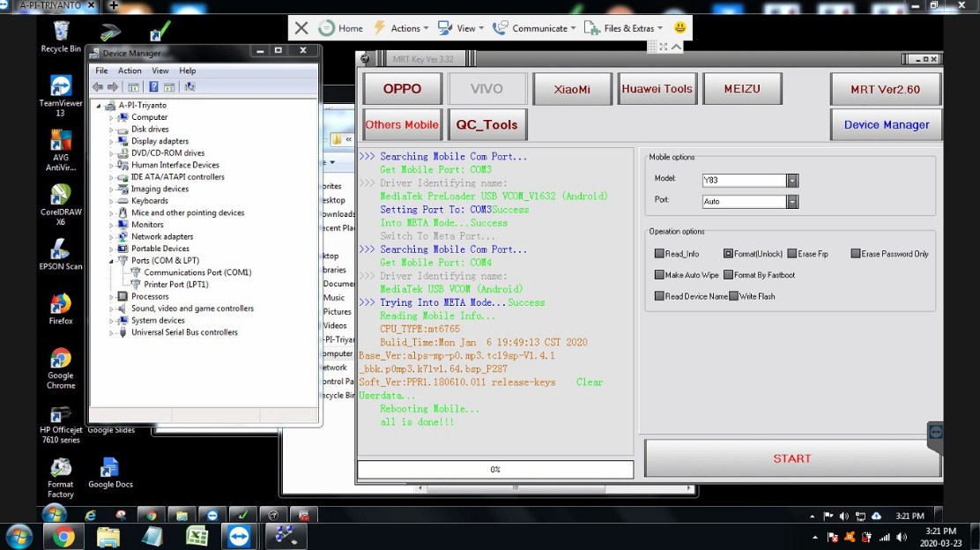
Task: Click the XiaoMi brand button
Action: pos(572,89)
